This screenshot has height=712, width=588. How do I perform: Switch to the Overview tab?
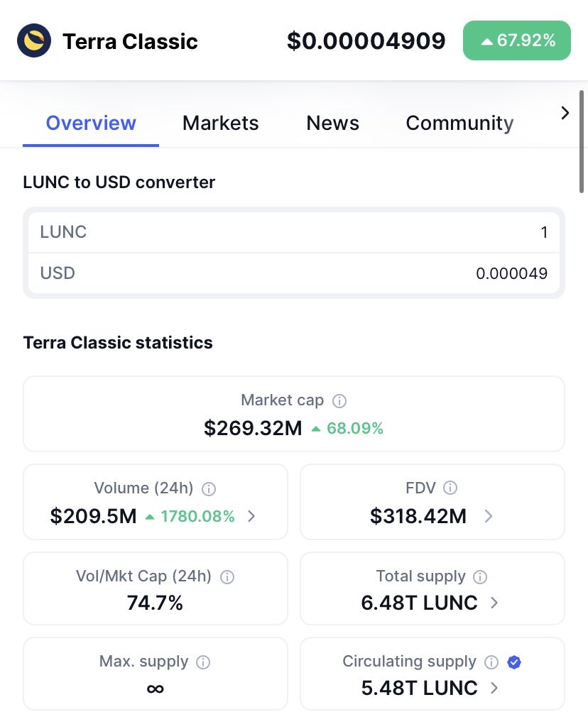[91, 123]
